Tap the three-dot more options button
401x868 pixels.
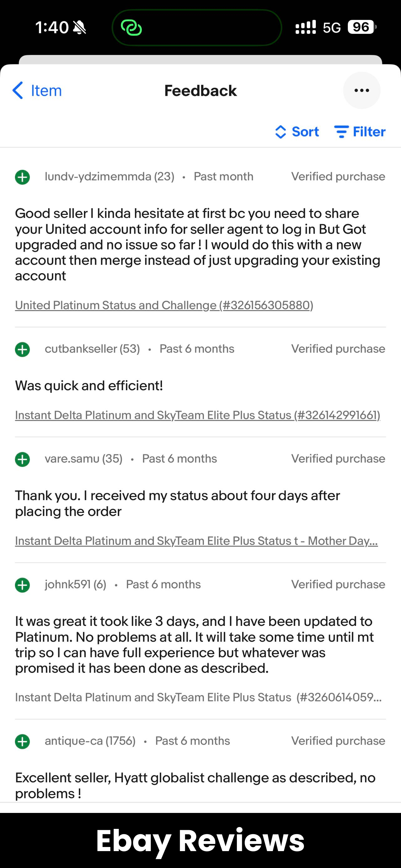coord(362,90)
